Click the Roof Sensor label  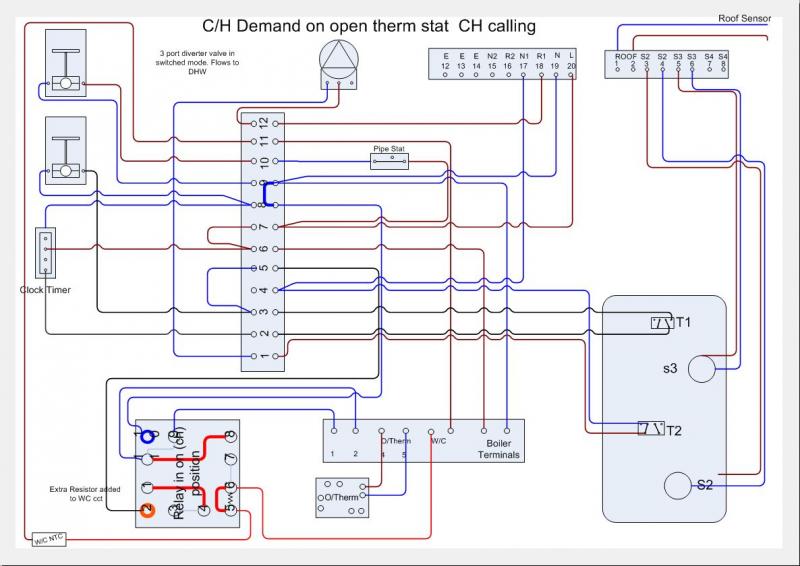(744, 18)
